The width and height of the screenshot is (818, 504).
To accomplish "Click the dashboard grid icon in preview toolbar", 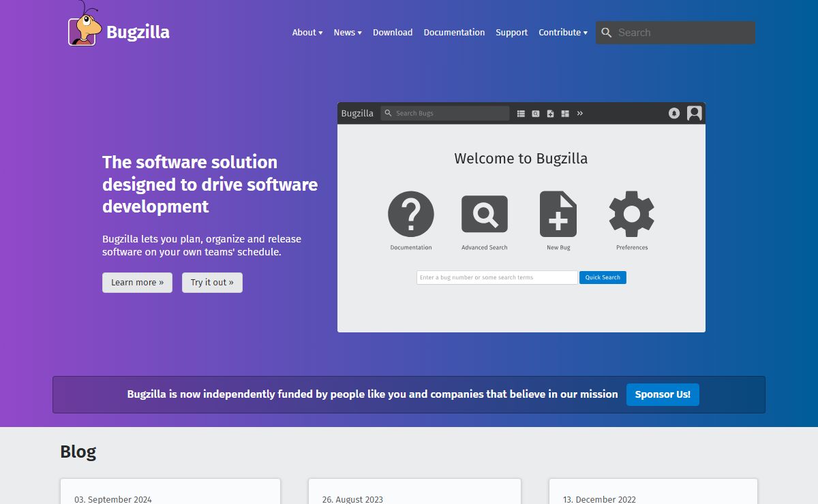I will (565, 114).
